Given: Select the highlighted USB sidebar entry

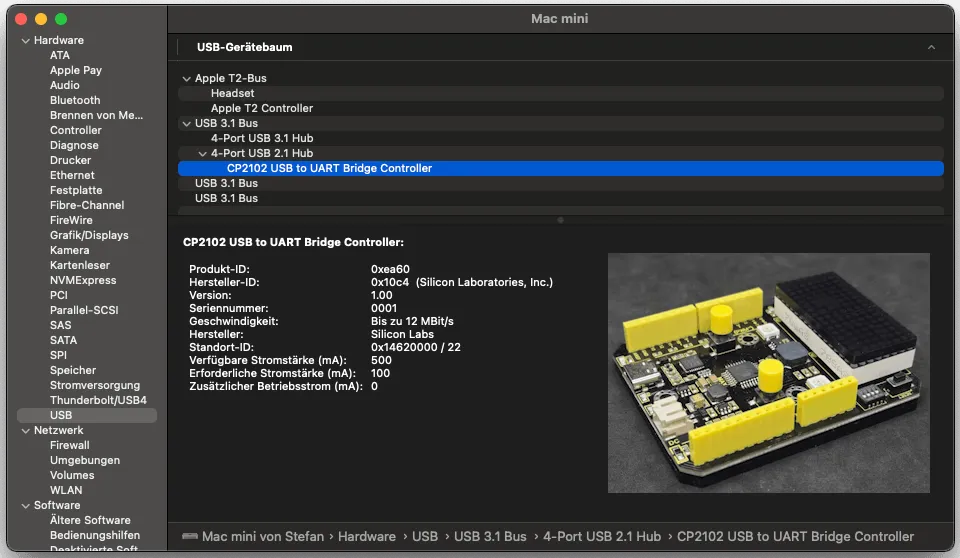Looking at the screenshot, I should (87, 415).
